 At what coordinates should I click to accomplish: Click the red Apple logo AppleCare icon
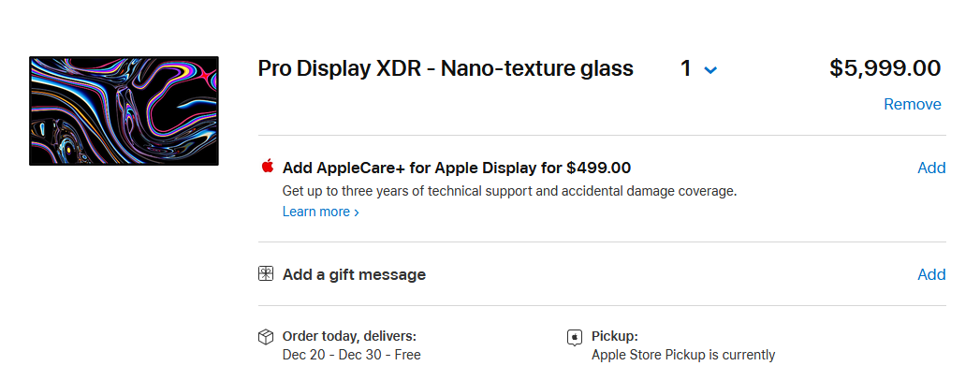tap(268, 166)
